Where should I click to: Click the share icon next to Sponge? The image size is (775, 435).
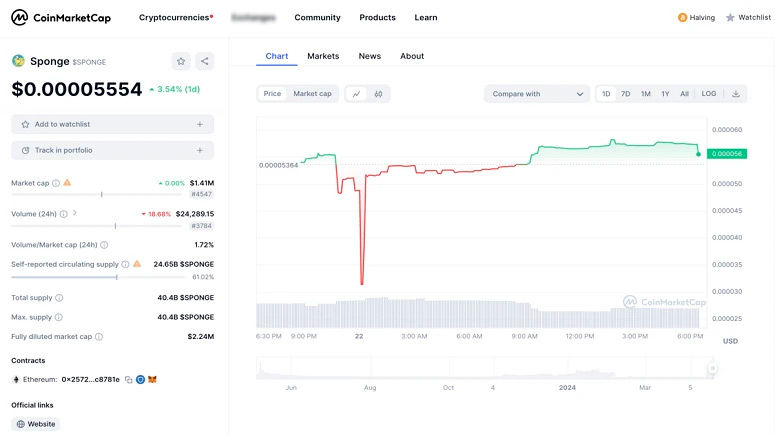[204, 61]
